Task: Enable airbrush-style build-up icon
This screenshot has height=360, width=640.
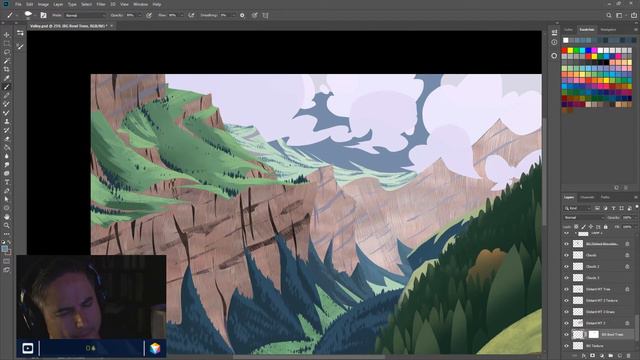Action: 191,15
